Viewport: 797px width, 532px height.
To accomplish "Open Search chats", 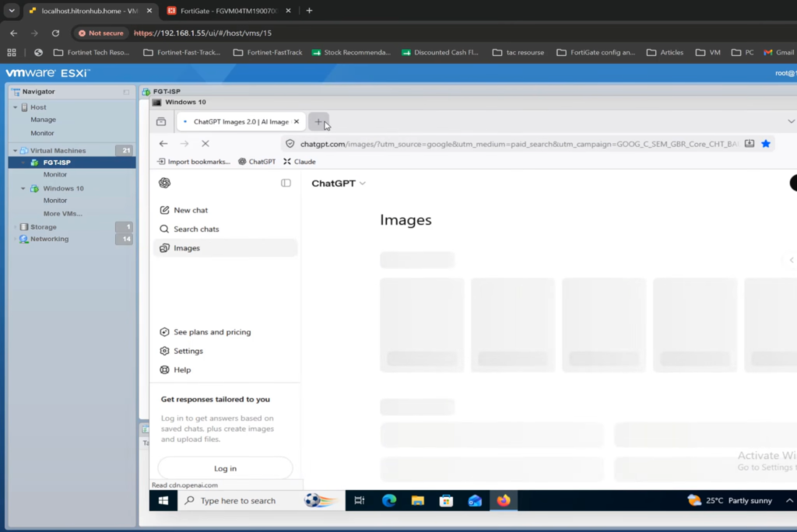I will [x=225, y=229].
